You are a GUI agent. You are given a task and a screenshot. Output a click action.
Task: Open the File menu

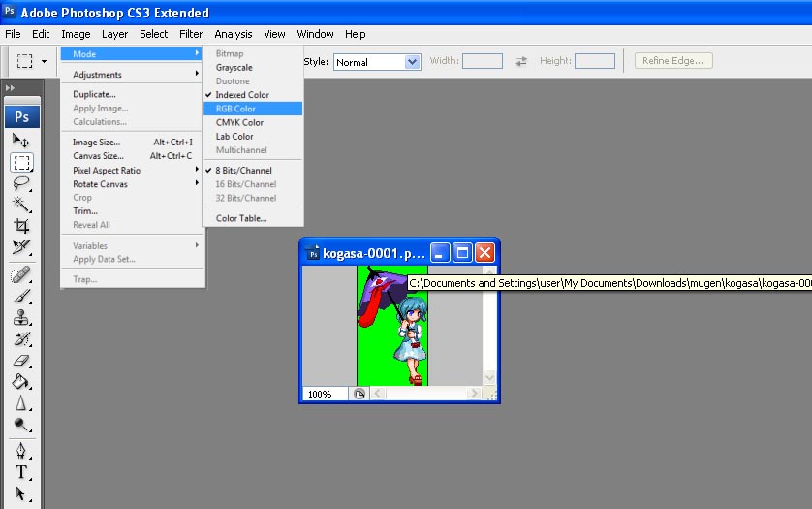(x=13, y=34)
